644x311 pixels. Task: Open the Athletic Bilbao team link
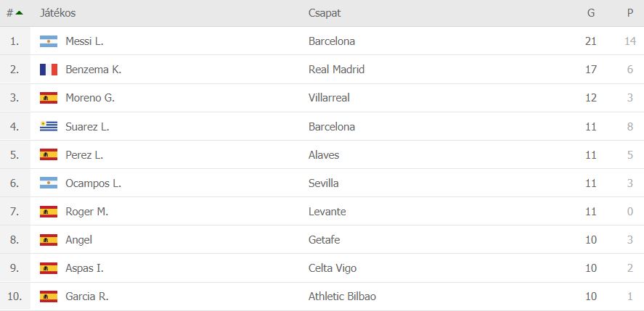pos(342,297)
